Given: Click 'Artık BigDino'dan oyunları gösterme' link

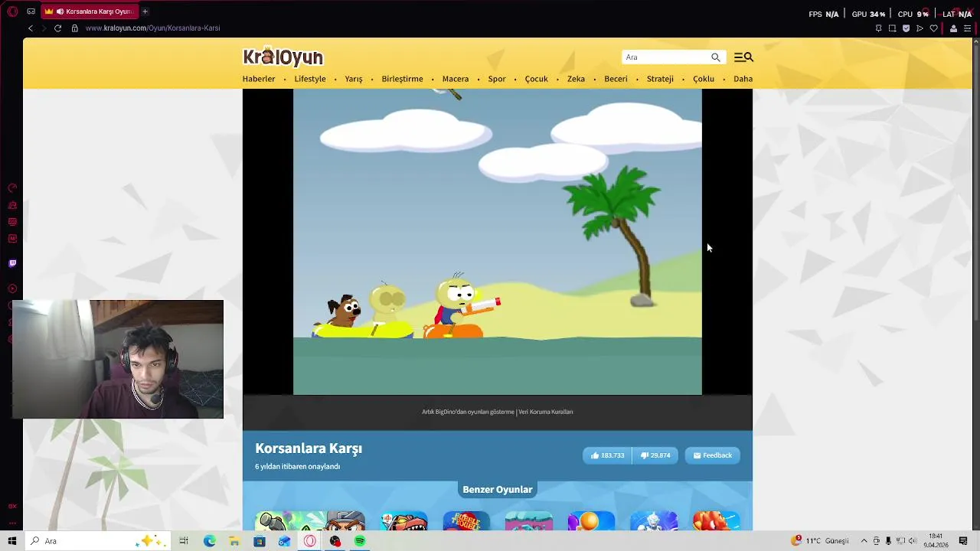Looking at the screenshot, I should point(468,412).
